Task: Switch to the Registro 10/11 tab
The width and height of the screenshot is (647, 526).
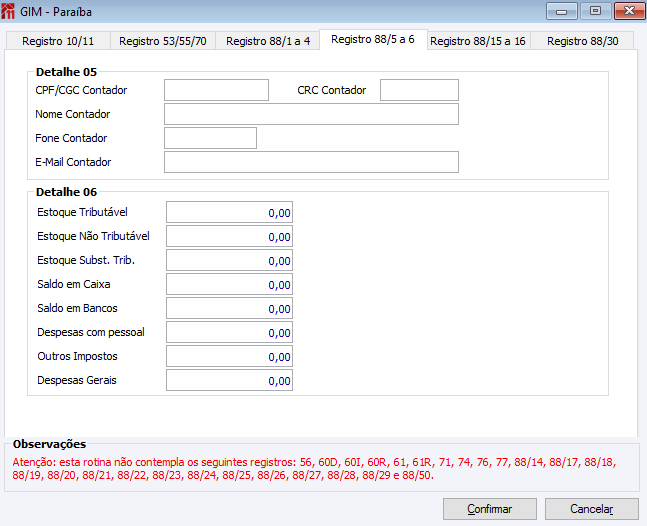Action: pyautogui.click(x=58, y=41)
